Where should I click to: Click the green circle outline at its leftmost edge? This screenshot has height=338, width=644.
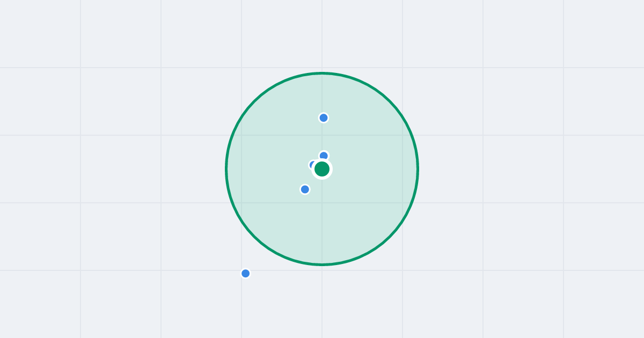226,169
